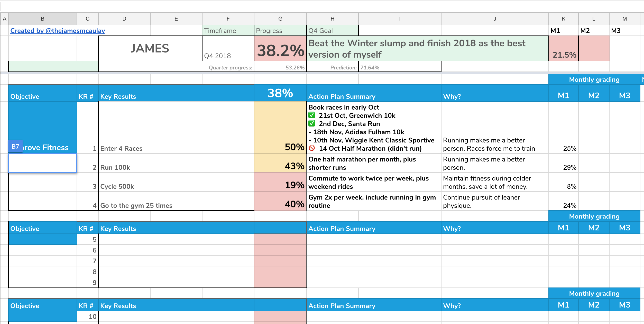Click the JAMES name cell
The height and width of the screenshot is (324, 644).
[x=150, y=48]
